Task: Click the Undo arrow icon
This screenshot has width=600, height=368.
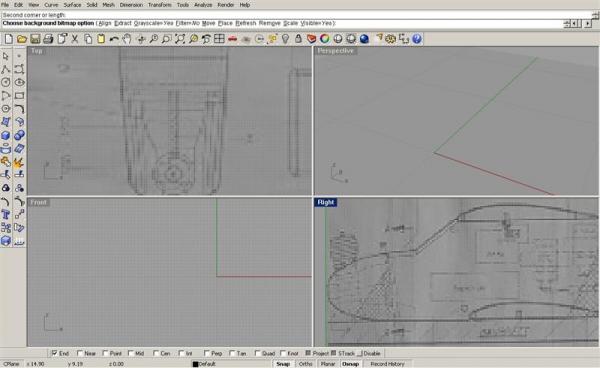Action: (x=114, y=39)
